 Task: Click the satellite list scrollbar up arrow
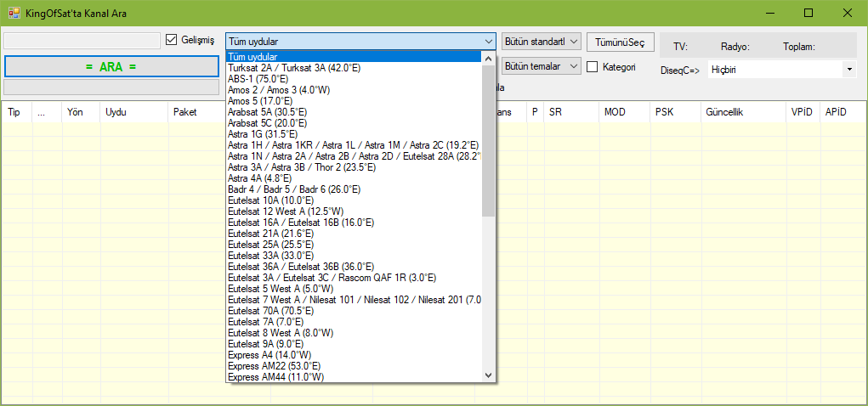point(488,58)
